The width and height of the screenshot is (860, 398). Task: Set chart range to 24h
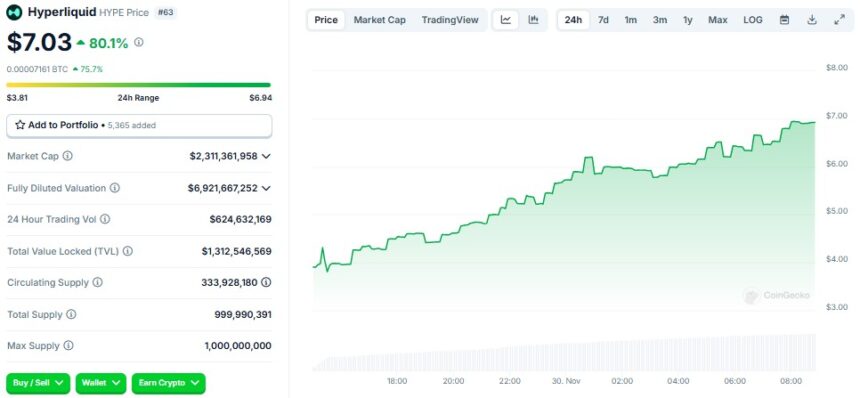[x=573, y=20]
